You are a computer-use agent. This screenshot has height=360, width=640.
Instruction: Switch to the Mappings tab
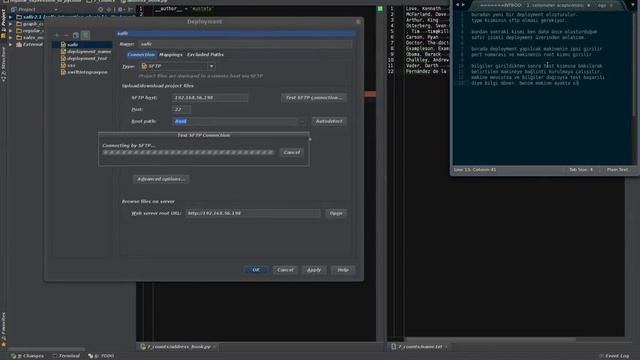(171, 55)
